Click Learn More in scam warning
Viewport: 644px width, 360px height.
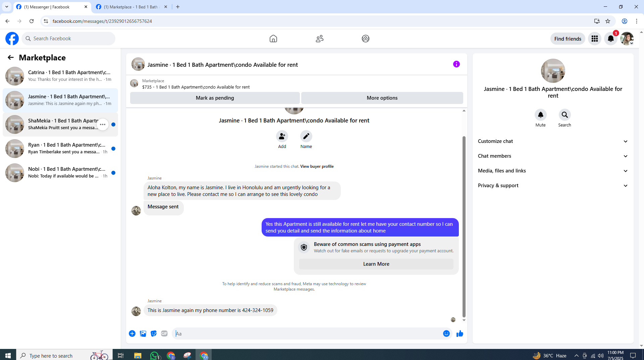pyautogui.click(x=376, y=264)
